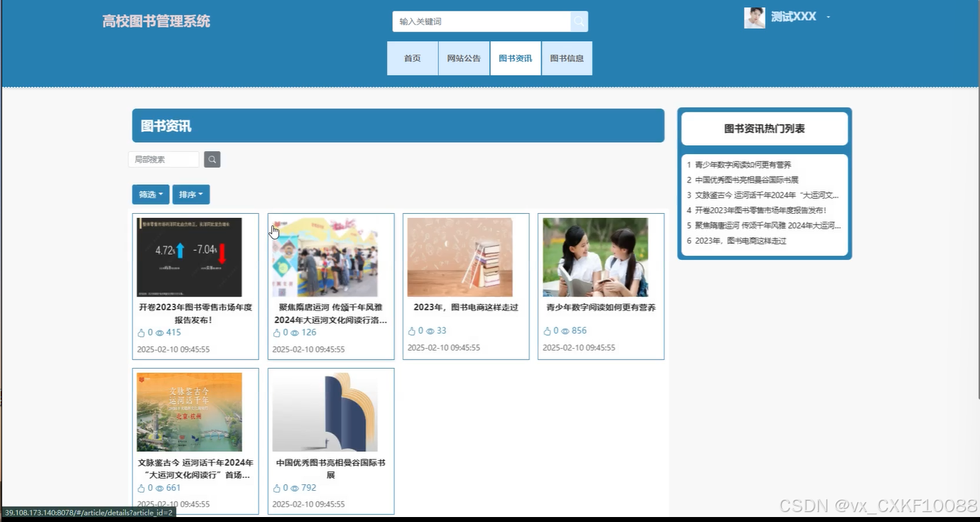
Task: Click the top search magnifier icon
Action: [x=579, y=21]
